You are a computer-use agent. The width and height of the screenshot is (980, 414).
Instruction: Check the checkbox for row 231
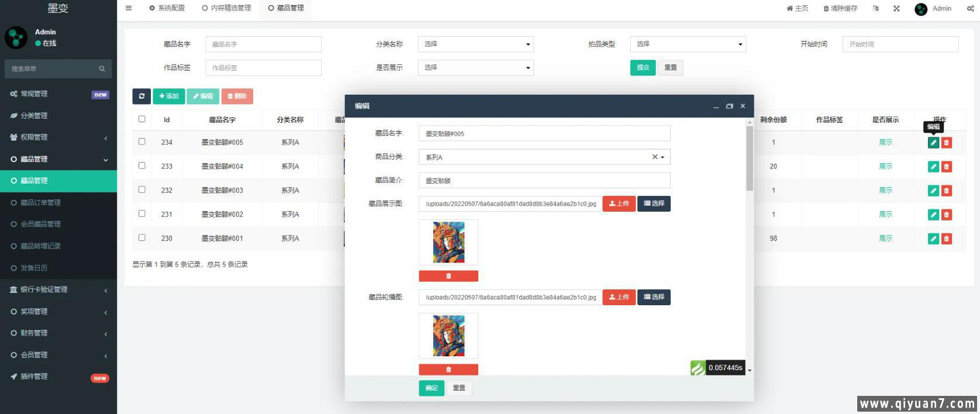tap(142, 214)
